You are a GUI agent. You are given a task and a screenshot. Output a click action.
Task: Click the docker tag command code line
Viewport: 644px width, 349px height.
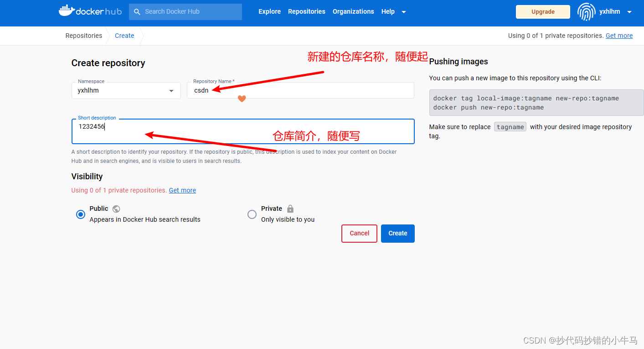point(526,98)
